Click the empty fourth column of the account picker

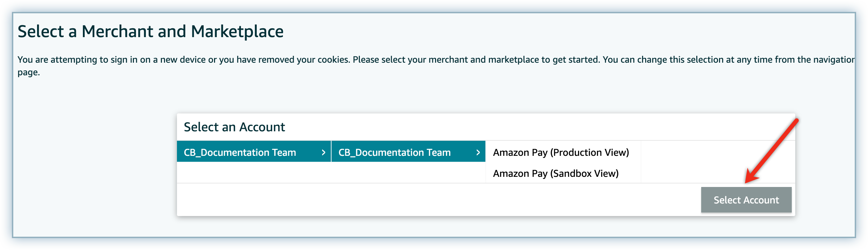click(717, 162)
